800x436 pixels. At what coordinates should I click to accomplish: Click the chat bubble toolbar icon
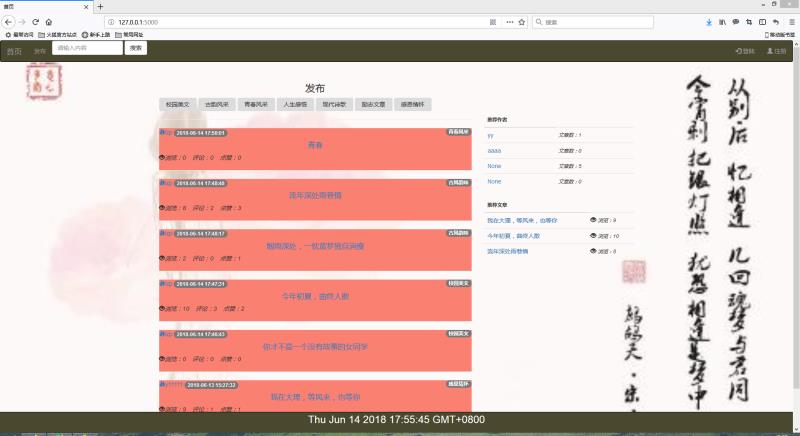point(735,22)
